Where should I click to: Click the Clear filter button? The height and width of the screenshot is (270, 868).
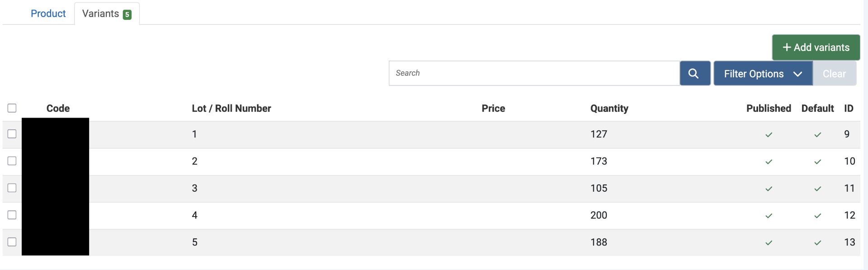click(x=834, y=74)
